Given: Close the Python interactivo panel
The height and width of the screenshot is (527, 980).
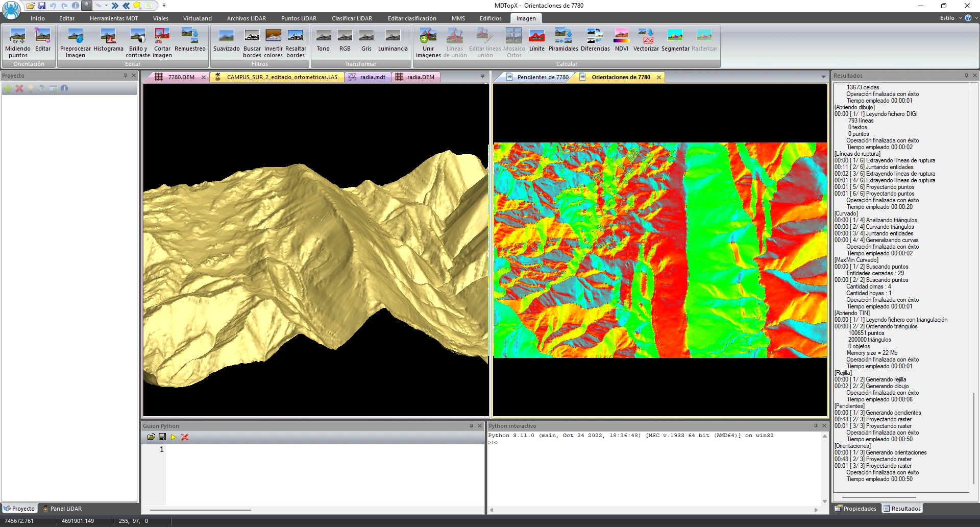Looking at the screenshot, I should 824,426.
